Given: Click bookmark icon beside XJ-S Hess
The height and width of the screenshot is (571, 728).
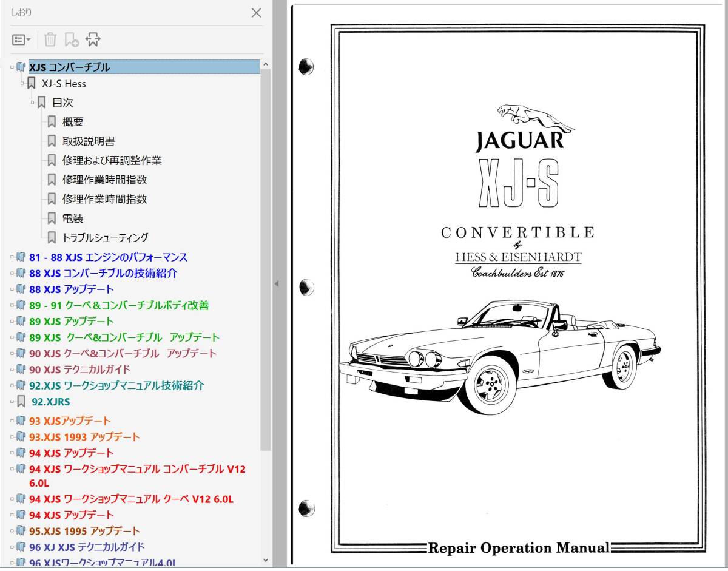Looking at the screenshot, I should 31,83.
